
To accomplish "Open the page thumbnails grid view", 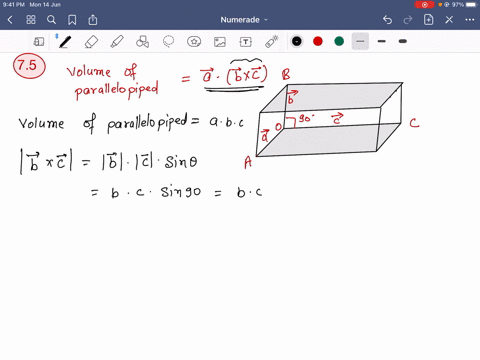I will tap(31, 20).
